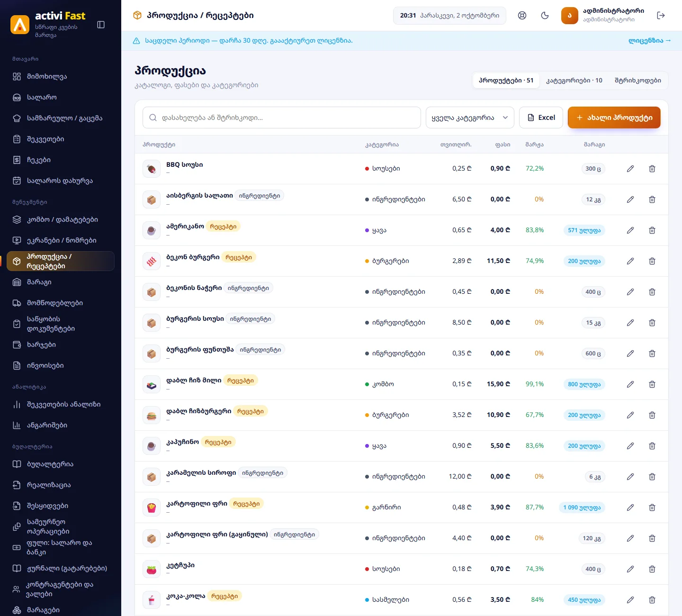Click the ახალი პროდუქტი button
Viewport: 682px width, 616px height.
click(614, 118)
